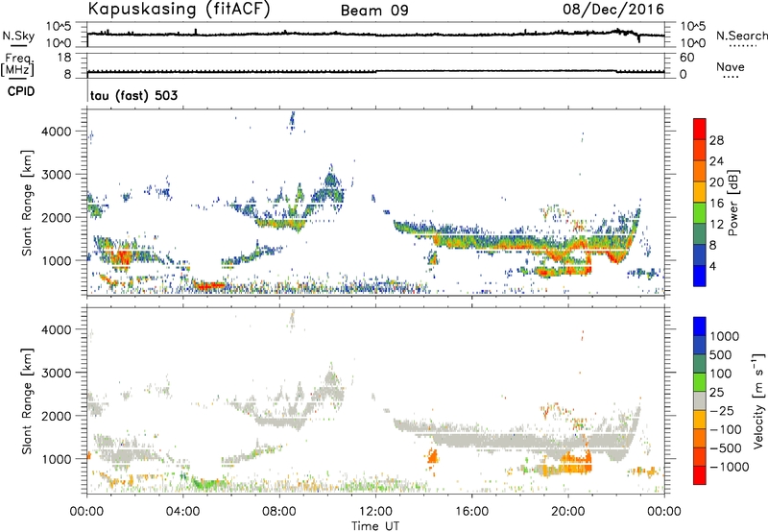Click the "CPID" label
Screen dimensions: 768x532
click(21, 91)
